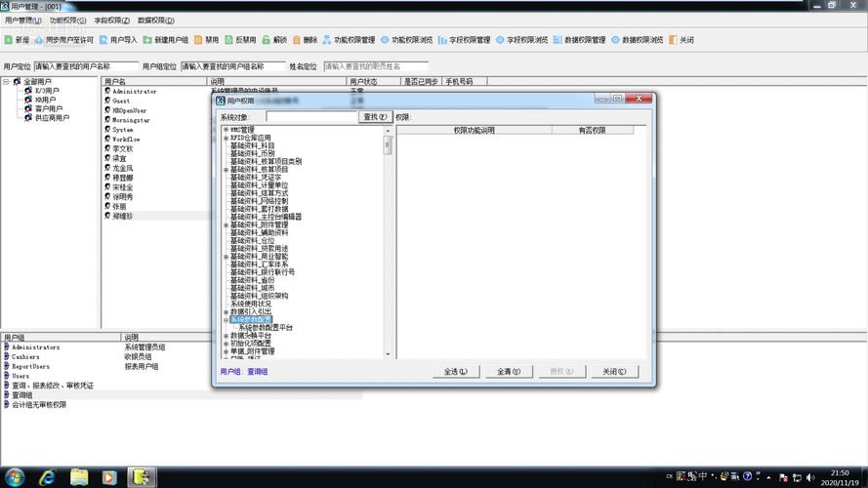Expand the 基础资料_商业智能 node
Screen dimensions: 868x488
[226, 257]
